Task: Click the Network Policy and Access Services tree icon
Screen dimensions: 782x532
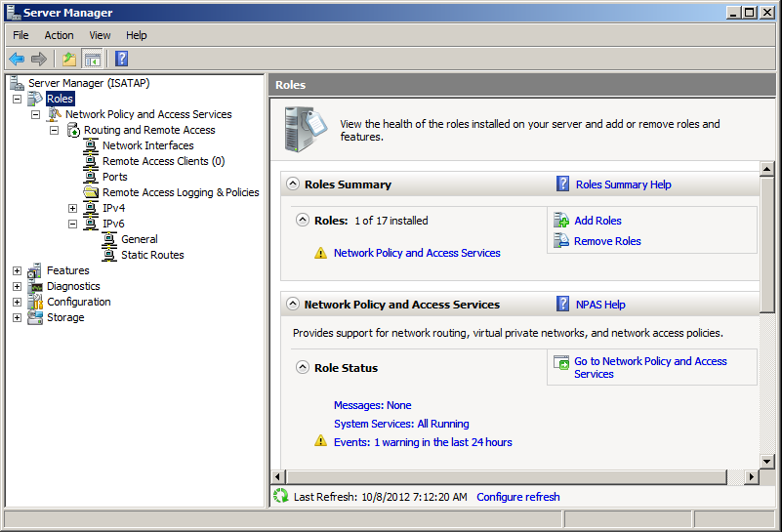Action: 54,114
